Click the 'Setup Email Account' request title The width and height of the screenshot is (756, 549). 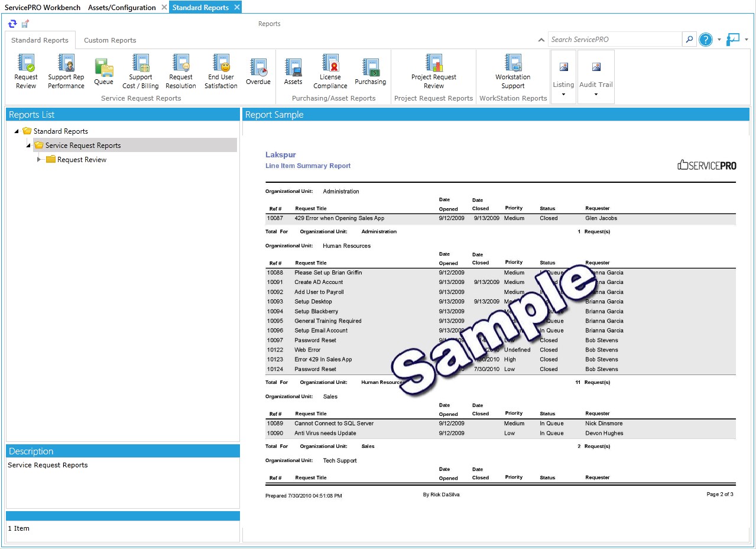tap(321, 331)
